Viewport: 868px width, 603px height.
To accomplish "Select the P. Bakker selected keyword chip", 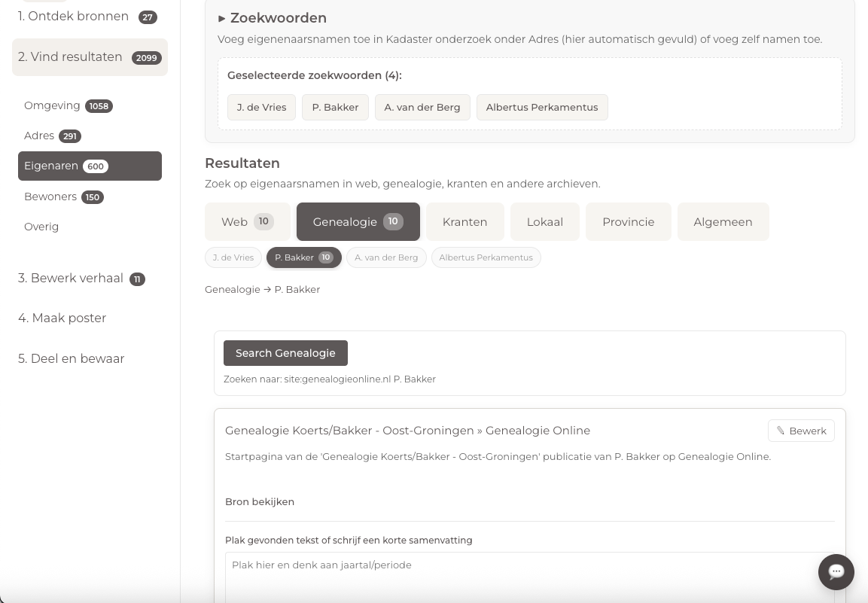I will pos(335,107).
